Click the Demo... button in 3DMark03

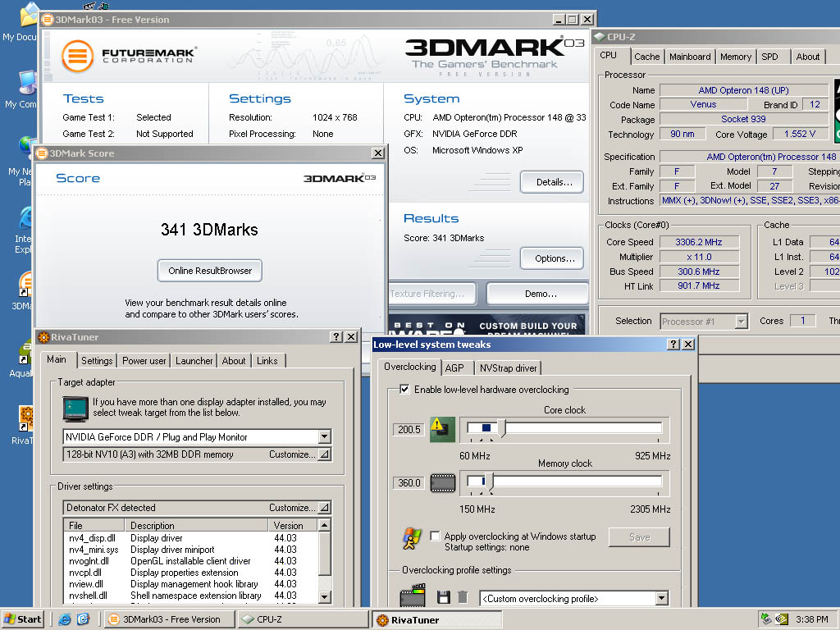pos(537,294)
